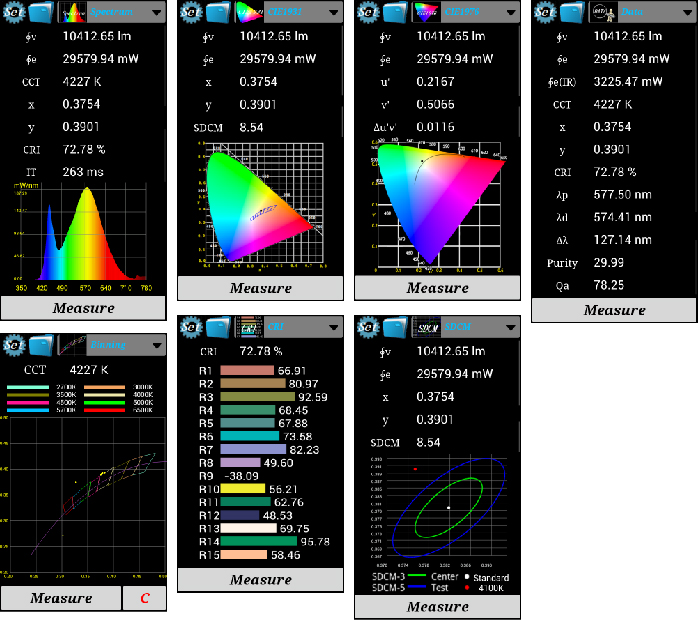
Task: Click the red C button in Binning
Action: pyautogui.click(x=144, y=598)
